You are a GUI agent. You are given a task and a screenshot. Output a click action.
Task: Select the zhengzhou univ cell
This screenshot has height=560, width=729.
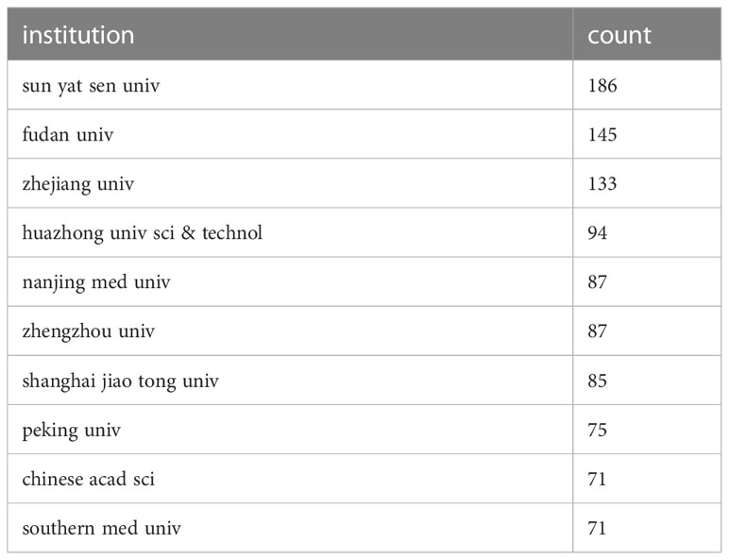pyautogui.click(x=290, y=331)
